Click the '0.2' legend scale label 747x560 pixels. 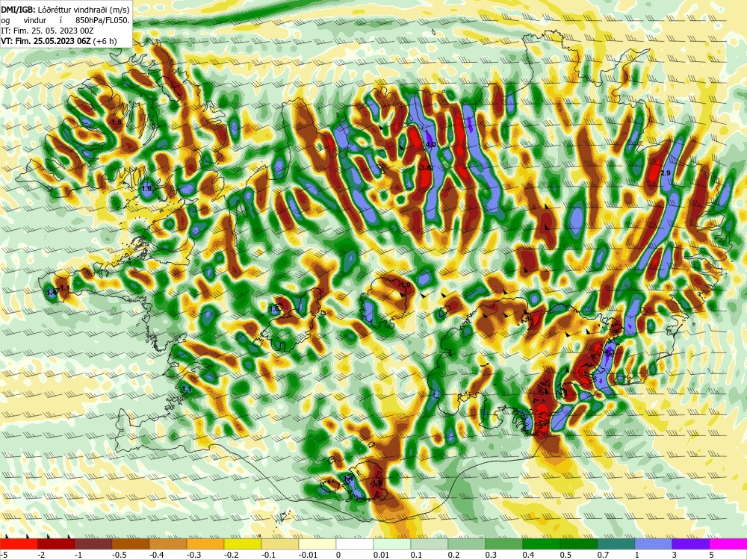click(454, 555)
